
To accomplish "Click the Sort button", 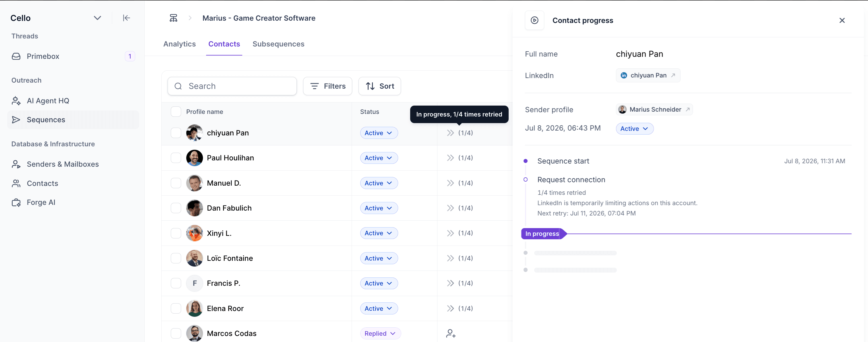I will point(379,86).
